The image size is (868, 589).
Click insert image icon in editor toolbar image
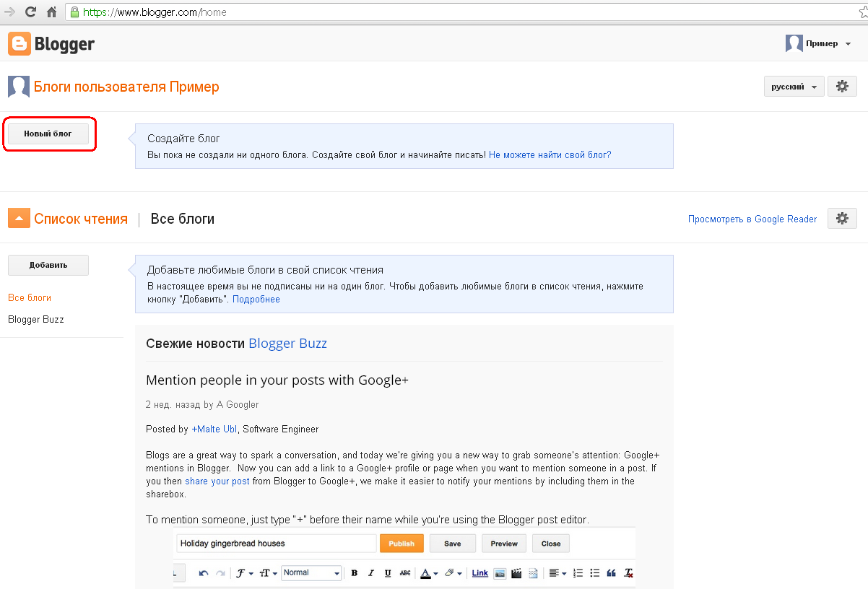[500, 573]
